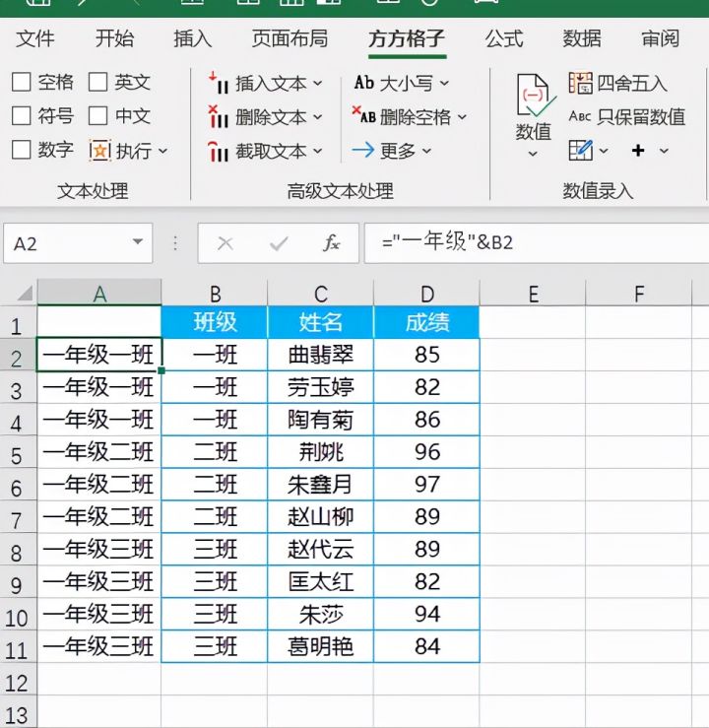Click the formula bar cancel X icon
This screenshot has height=728, width=709.
pyautogui.click(x=226, y=243)
